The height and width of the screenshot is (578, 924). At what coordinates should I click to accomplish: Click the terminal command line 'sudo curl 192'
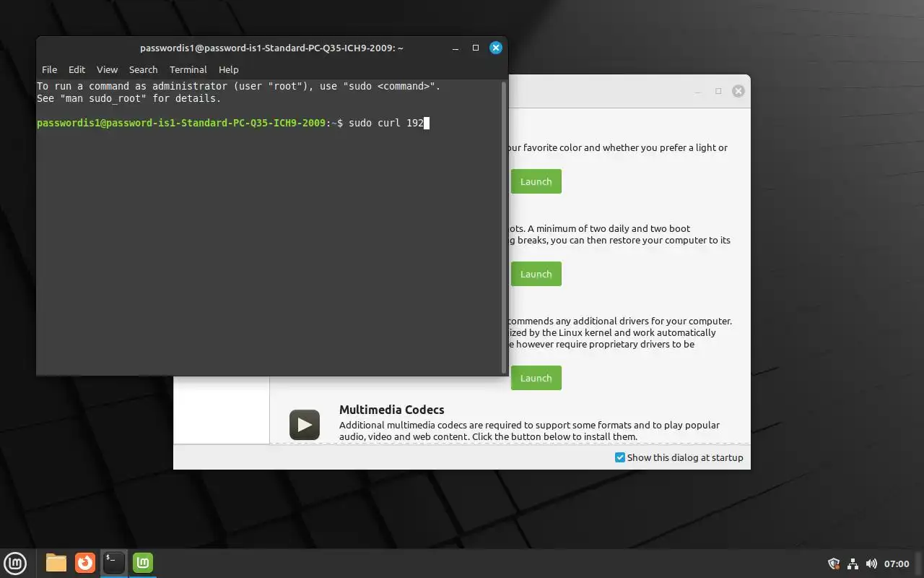385,123
